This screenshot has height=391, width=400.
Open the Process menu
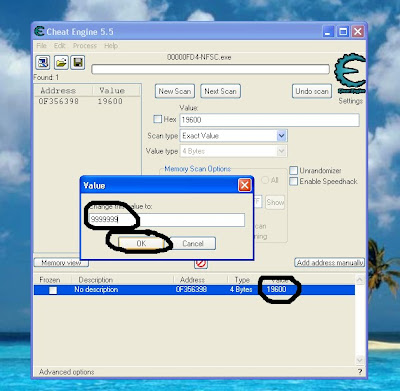[85, 46]
